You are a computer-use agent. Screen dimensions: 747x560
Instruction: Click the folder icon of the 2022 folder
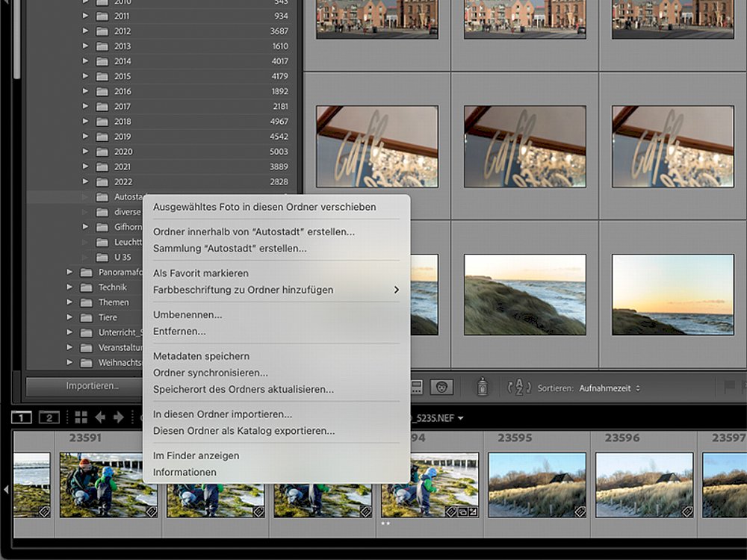pos(102,182)
